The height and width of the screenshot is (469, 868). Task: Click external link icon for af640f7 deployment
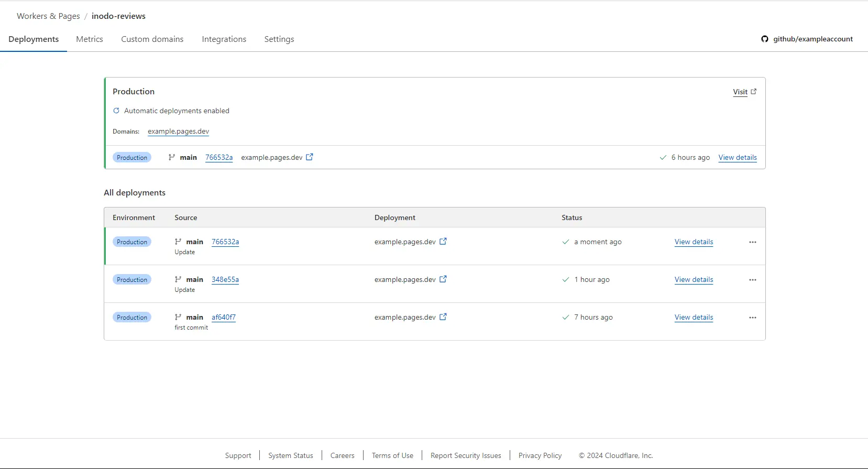pyautogui.click(x=443, y=317)
